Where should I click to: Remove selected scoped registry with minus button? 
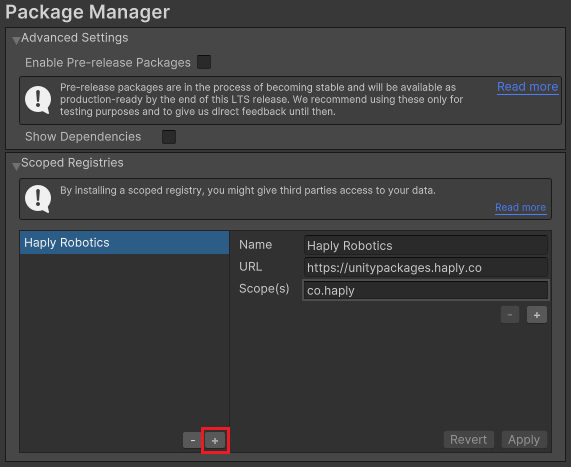[x=193, y=440]
